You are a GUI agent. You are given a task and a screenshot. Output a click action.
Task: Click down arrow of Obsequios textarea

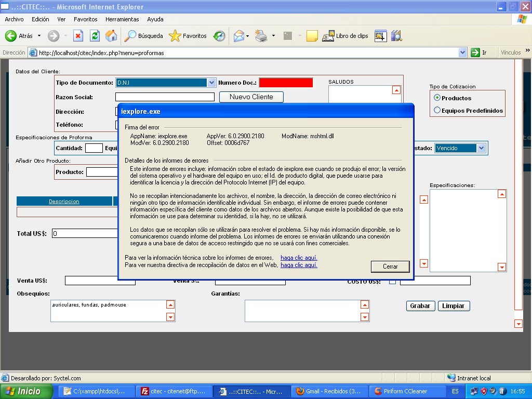point(170,317)
